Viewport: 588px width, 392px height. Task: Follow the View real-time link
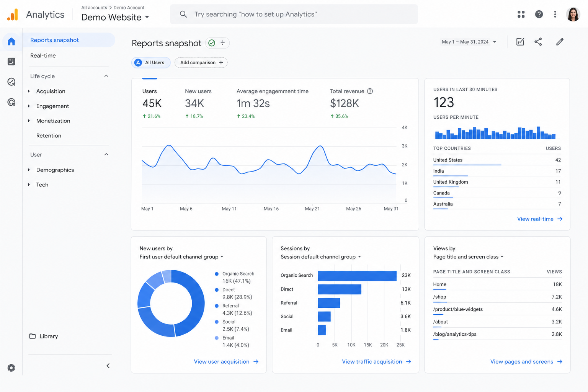pyautogui.click(x=540, y=219)
